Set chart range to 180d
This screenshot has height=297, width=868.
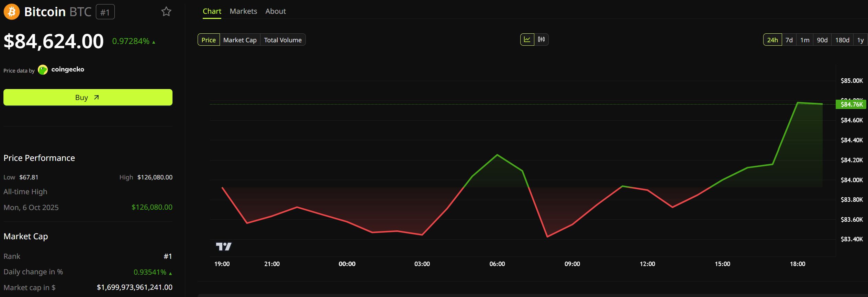pyautogui.click(x=842, y=40)
